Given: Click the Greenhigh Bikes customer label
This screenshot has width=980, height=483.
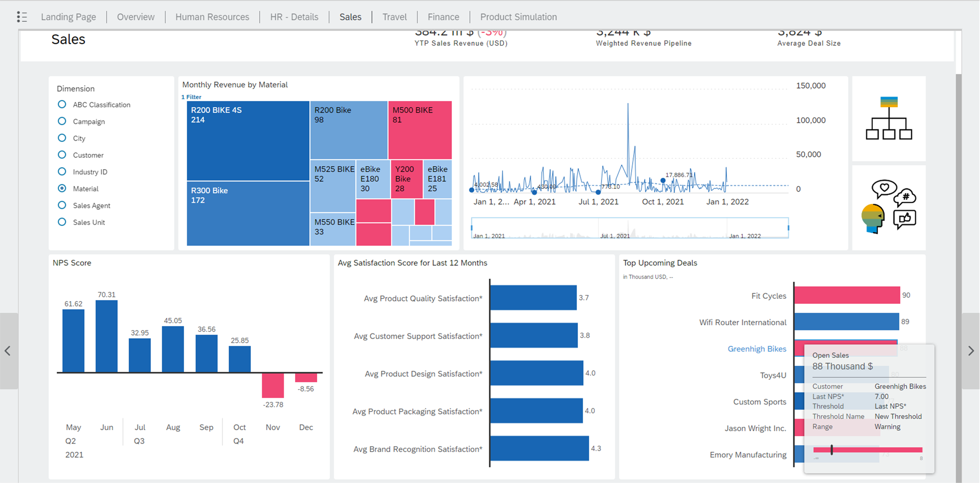Looking at the screenshot, I should click(x=757, y=349).
